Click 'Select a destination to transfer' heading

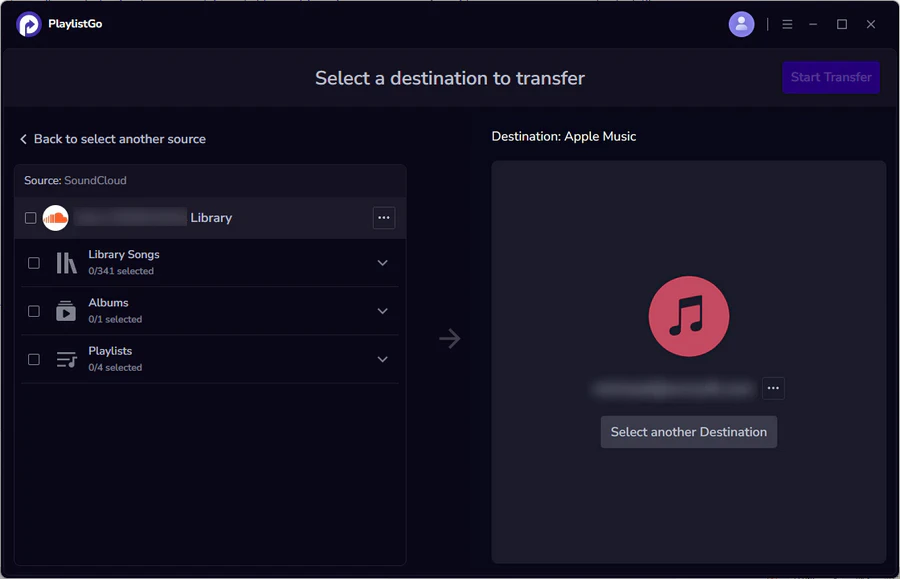tap(450, 78)
